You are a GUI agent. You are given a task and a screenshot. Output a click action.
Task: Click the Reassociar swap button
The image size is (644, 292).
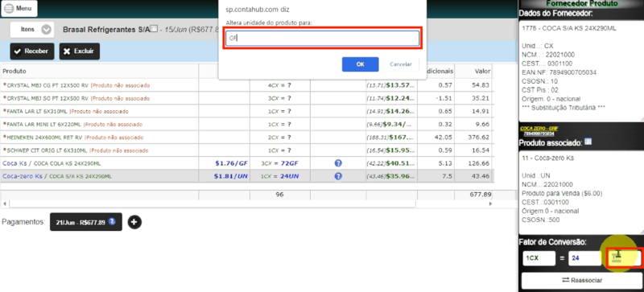(x=581, y=281)
